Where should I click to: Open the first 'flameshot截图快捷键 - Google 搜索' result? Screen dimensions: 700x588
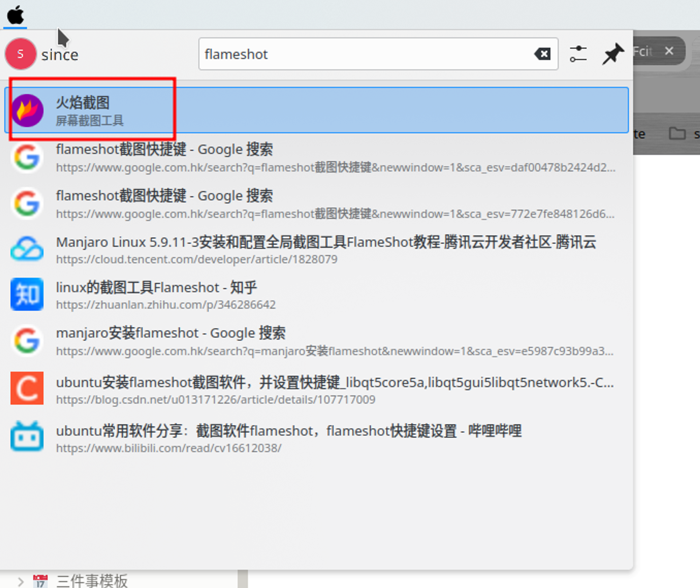click(x=164, y=149)
